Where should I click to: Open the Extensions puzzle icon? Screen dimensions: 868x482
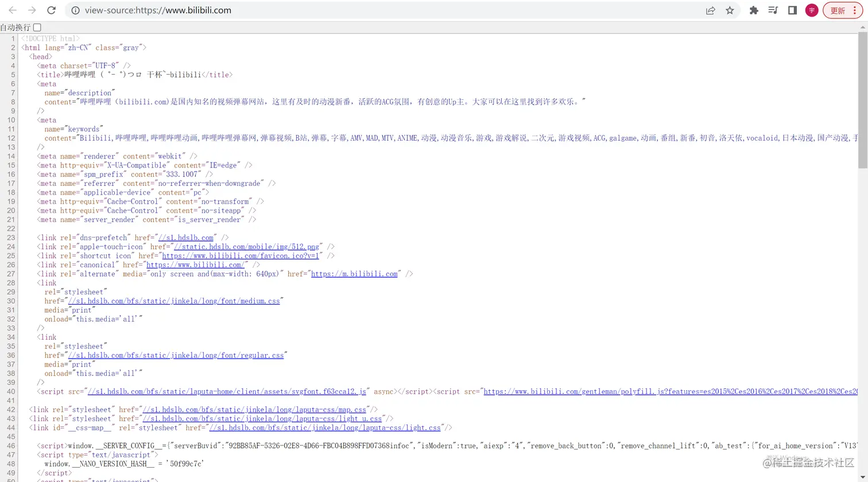pyautogui.click(x=754, y=10)
